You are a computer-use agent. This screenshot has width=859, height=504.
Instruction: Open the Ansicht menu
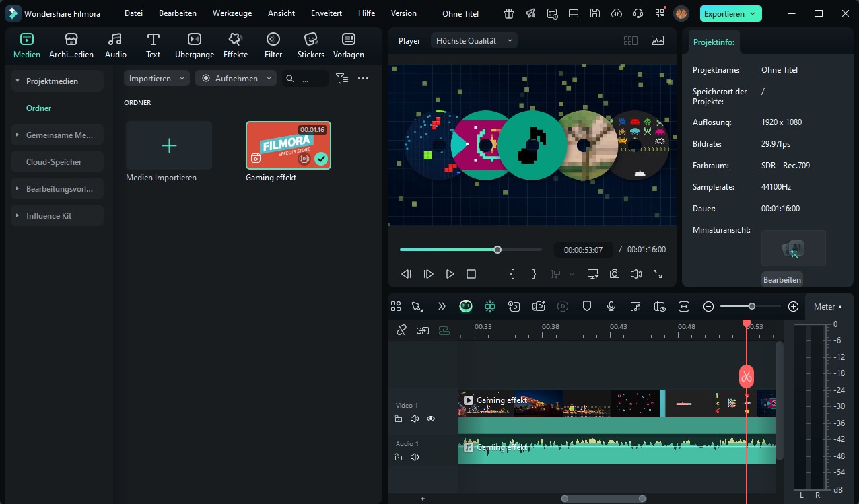[x=281, y=13]
